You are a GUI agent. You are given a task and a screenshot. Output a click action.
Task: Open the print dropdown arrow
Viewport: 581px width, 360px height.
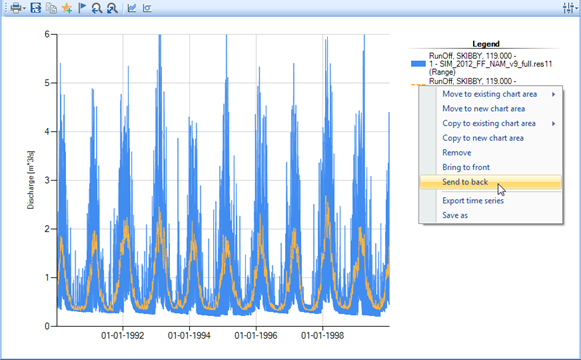pos(24,8)
